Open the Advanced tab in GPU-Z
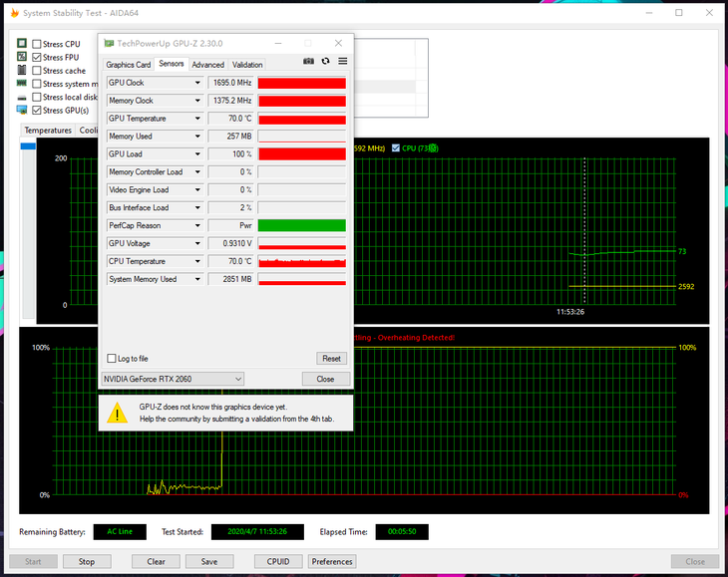The height and width of the screenshot is (577, 728). click(x=207, y=65)
